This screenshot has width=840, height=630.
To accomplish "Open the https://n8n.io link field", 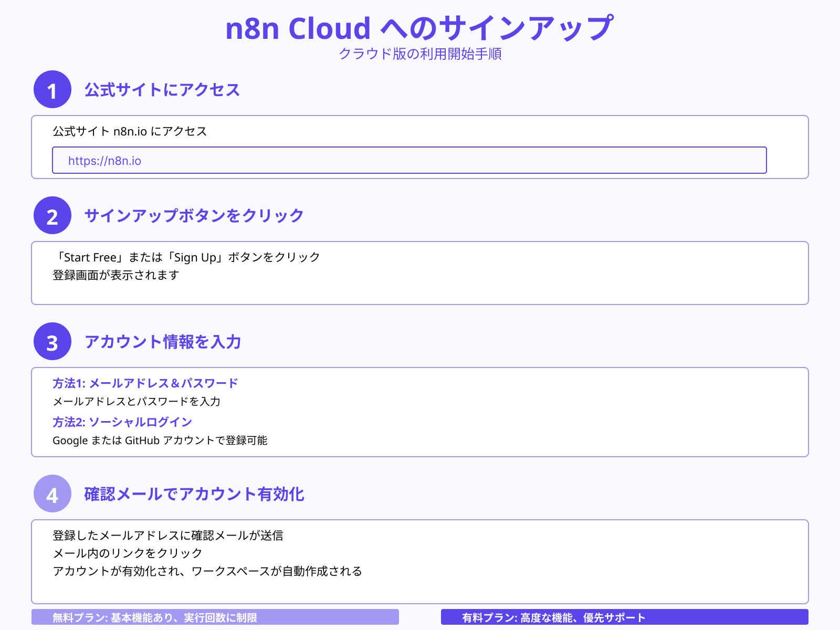I will tap(409, 160).
